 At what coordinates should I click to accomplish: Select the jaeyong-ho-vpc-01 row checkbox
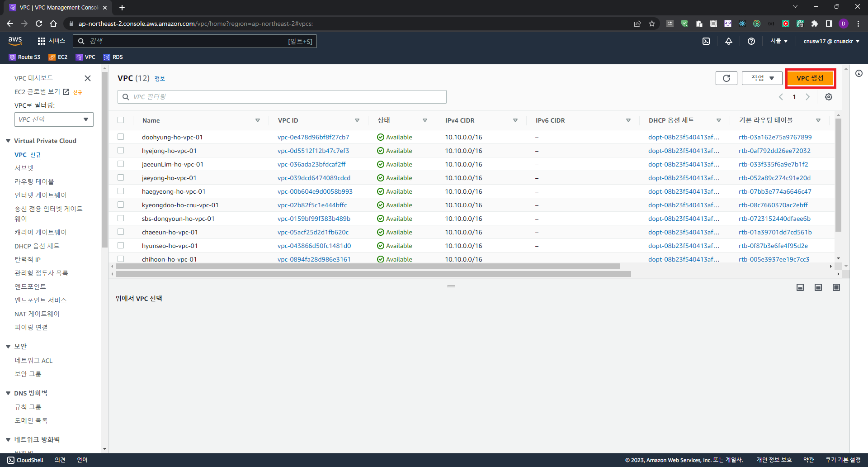tap(121, 177)
